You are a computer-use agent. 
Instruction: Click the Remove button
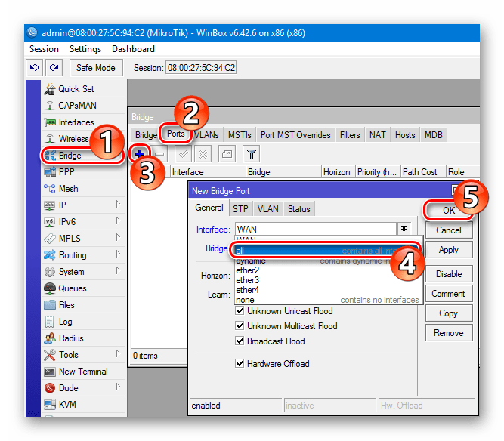tap(449, 333)
